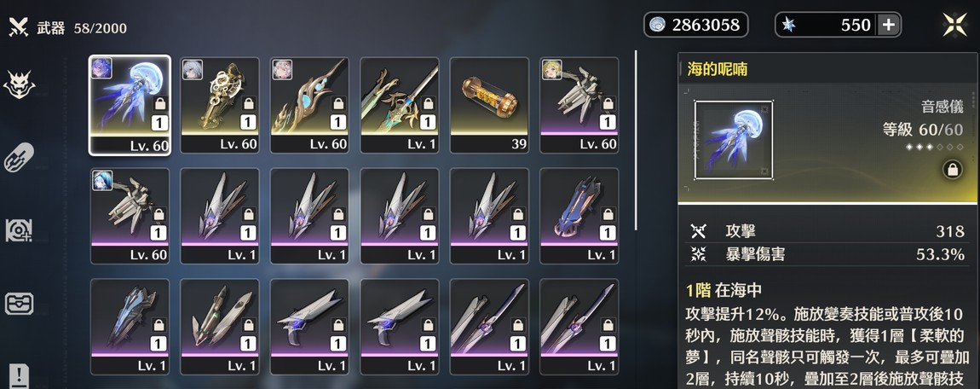Select the capsule item with count 39
Viewport: 980px width, 389px height.
[x=489, y=105]
